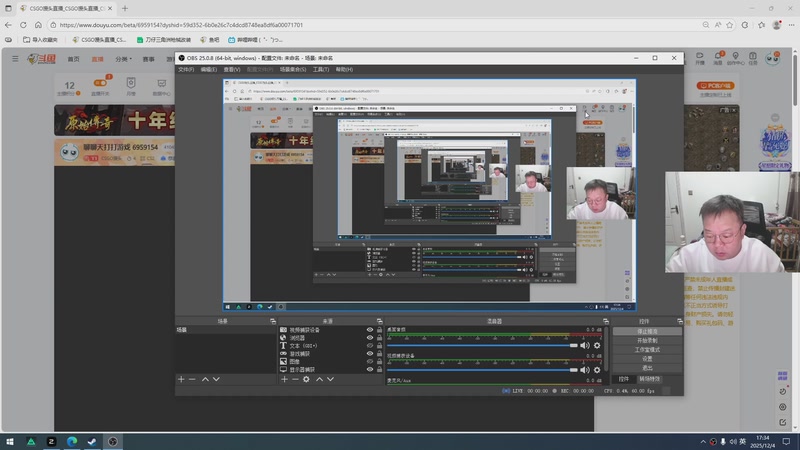Open OBS Studio from taskbar
This screenshot has height=450, width=800.
tap(113, 441)
